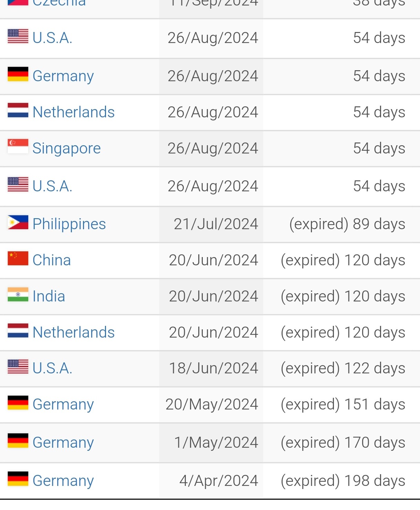
Task: Open the India country link
Action: tap(49, 296)
